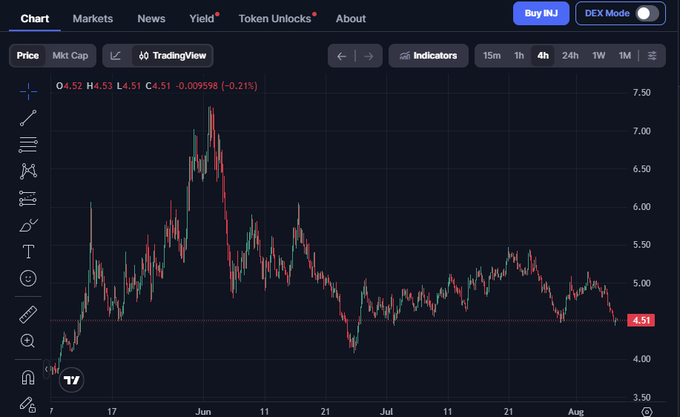Screen dimensions: 680x417
Task: Activate the ruler measure tool
Action: [x=28, y=315]
